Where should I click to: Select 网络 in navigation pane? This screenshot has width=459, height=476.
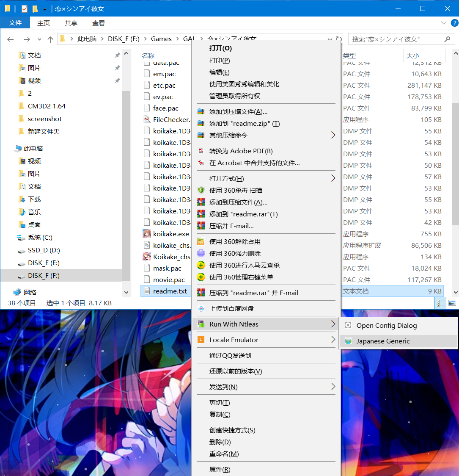(x=30, y=292)
